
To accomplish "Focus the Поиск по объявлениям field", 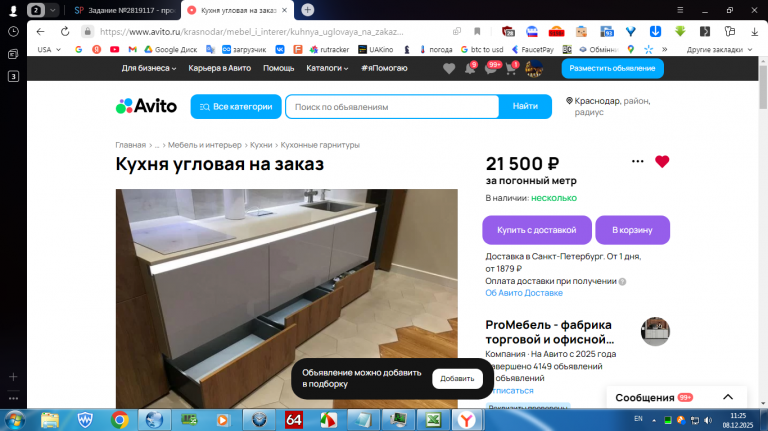I will [392, 106].
